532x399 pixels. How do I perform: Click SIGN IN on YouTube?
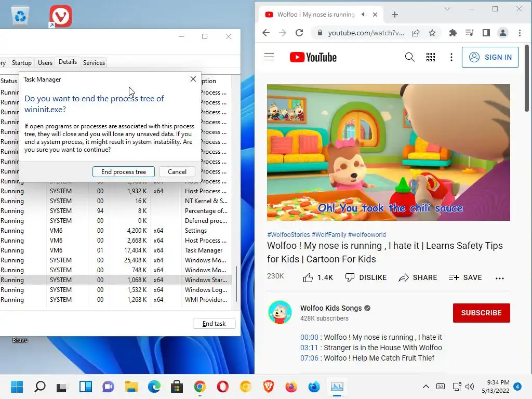pos(490,57)
